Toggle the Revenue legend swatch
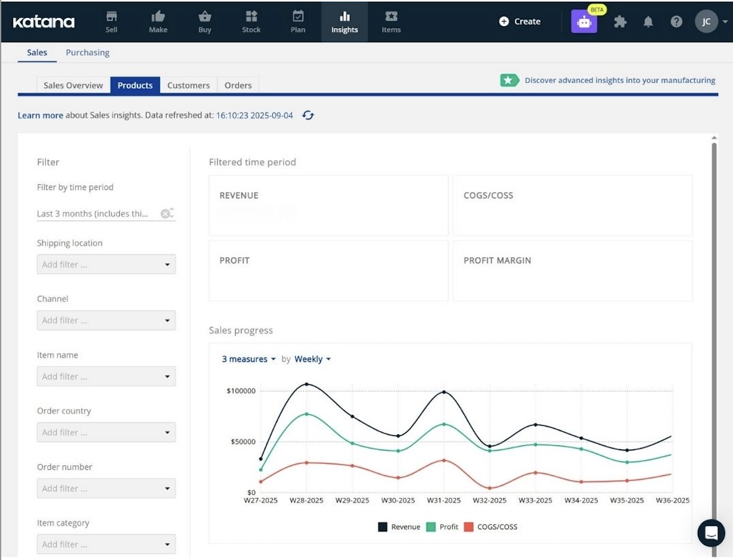Viewport: 733px width, 560px height. pyautogui.click(x=383, y=527)
